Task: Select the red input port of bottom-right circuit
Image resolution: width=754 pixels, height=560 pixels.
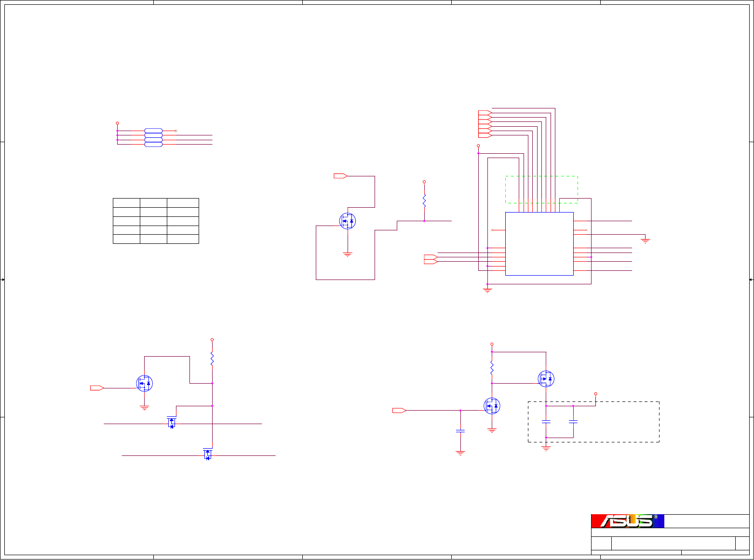Action: coord(399,410)
